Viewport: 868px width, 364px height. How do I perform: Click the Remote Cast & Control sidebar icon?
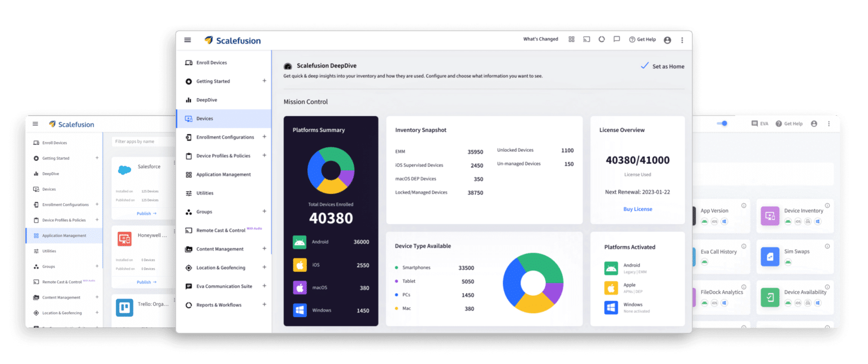(188, 230)
